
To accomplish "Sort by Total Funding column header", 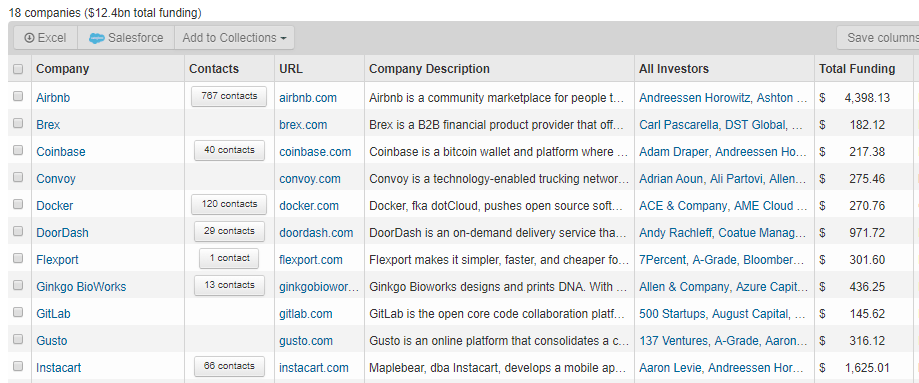I will click(x=857, y=69).
